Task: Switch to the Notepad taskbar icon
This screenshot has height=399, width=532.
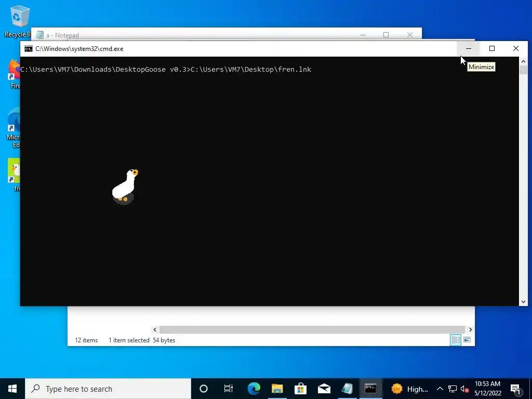Action: tap(347, 389)
